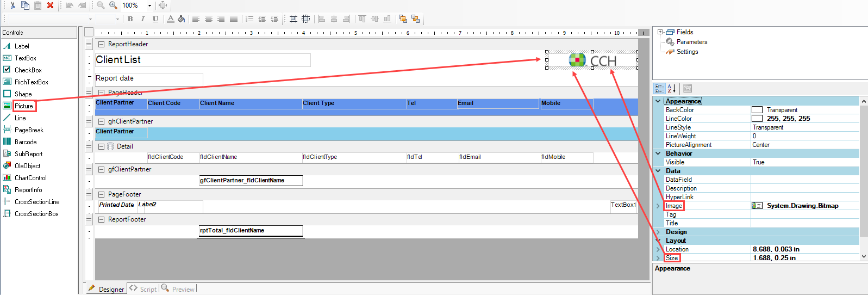Image resolution: width=868 pixels, height=295 pixels.
Task: Click the Zoom Out magnifier icon
Action: click(x=101, y=5)
